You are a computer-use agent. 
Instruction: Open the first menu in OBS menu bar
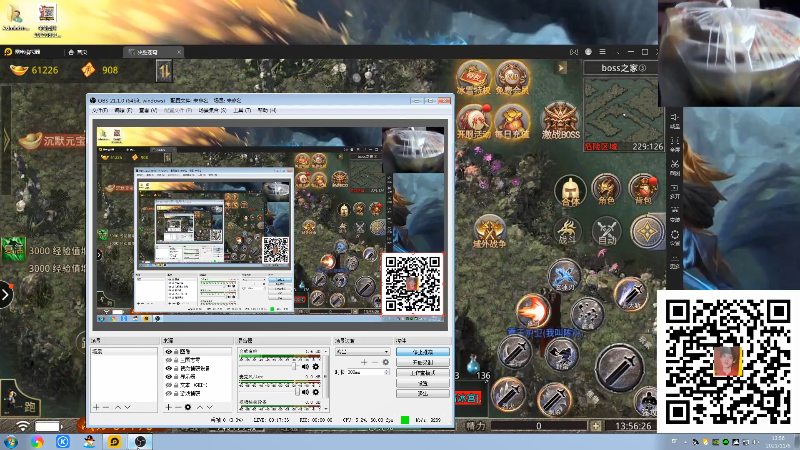pos(100,110)
